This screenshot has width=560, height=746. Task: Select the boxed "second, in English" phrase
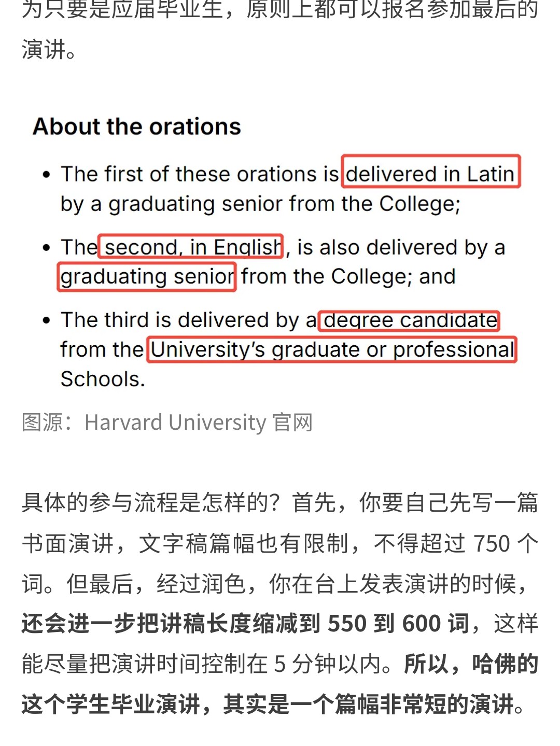[191, 246]
